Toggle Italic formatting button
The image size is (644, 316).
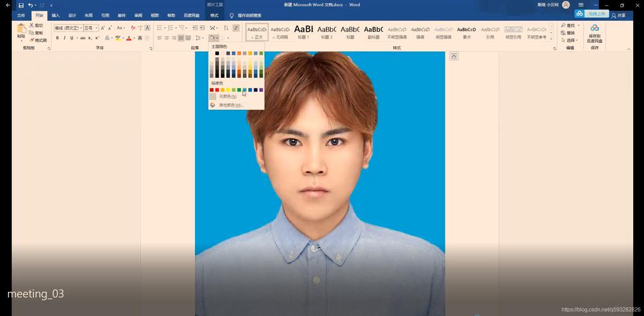(x=64, y=38)
